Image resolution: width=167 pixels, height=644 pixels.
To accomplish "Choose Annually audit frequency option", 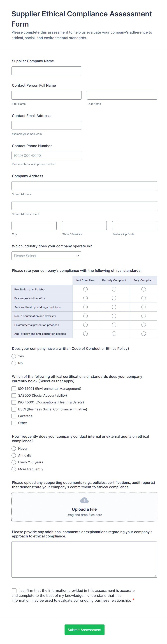I will 14,455.
